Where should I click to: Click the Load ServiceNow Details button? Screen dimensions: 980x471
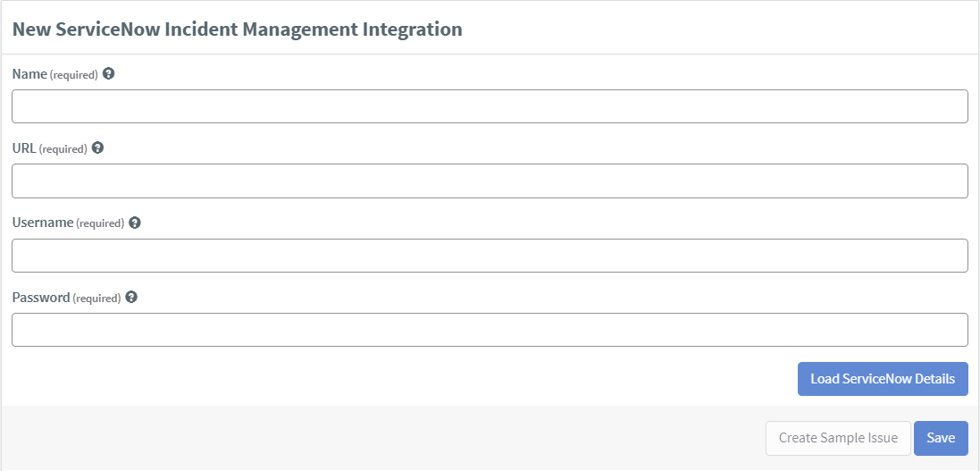pos(883,379)
